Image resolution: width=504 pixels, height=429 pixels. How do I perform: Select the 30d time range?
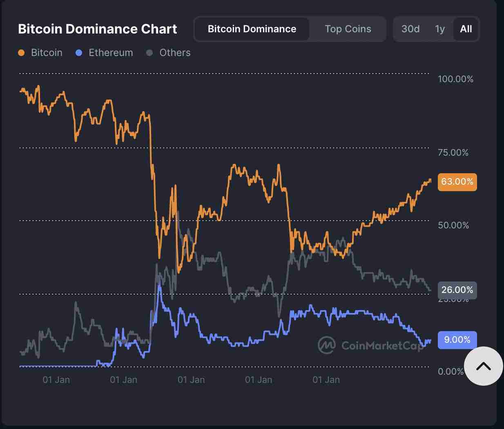(x=410, y=29)
